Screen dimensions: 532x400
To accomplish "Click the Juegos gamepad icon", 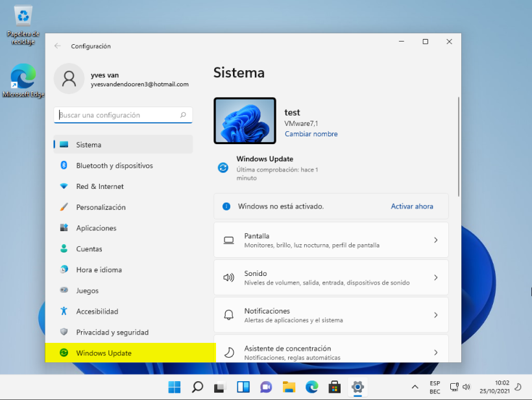I will pos(64,290).
